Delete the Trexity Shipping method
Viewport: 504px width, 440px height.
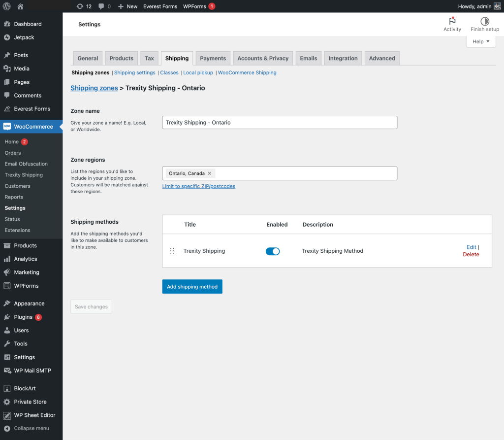click(x=471, y=254)
